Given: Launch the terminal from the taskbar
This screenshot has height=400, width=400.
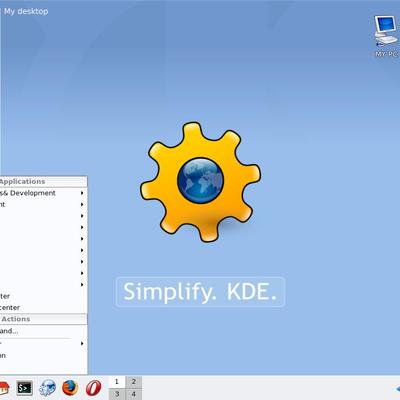Looking at the screenshot, I should [x=24, y=388].
